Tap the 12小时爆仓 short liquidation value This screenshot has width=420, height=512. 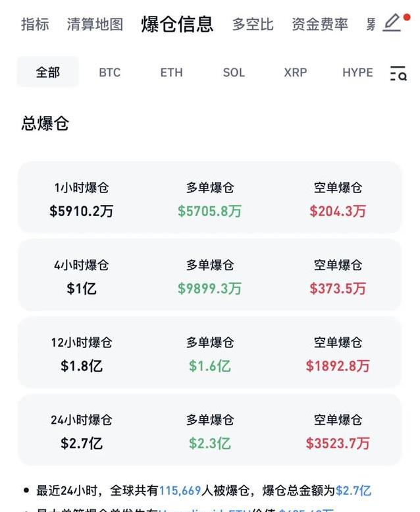pyautogui.click(x=338, y=366)
